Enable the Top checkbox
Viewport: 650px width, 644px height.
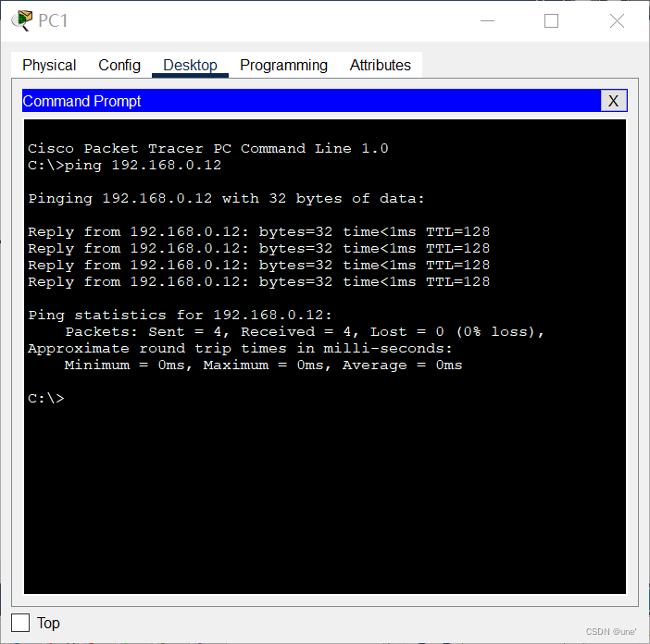click(x=20, y=623)
